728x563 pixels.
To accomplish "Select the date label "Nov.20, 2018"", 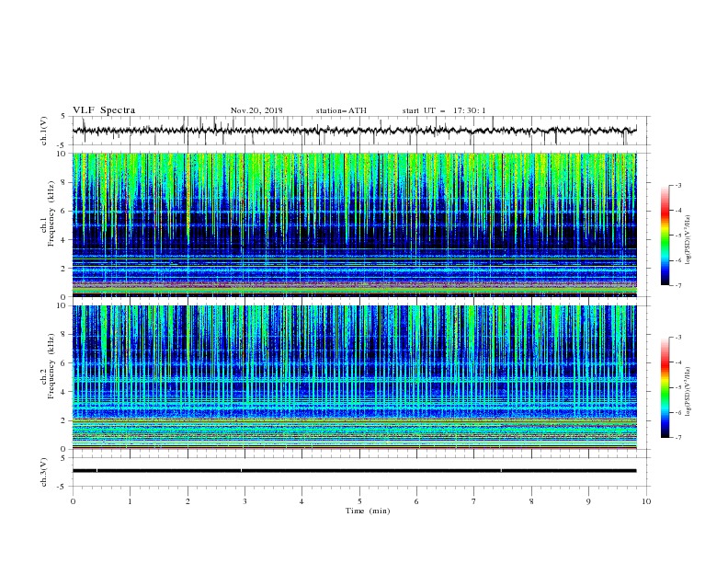I will [x=256, y=110].
